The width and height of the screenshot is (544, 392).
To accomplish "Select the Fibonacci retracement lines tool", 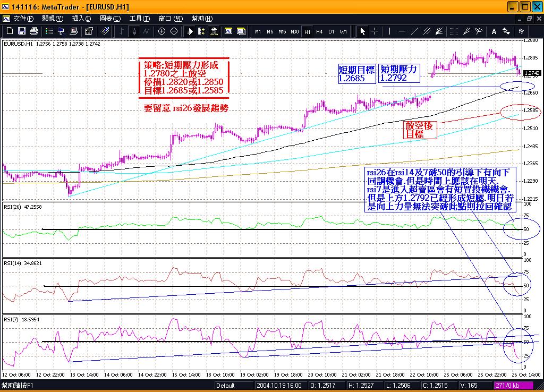I will [x=454, y=31].
